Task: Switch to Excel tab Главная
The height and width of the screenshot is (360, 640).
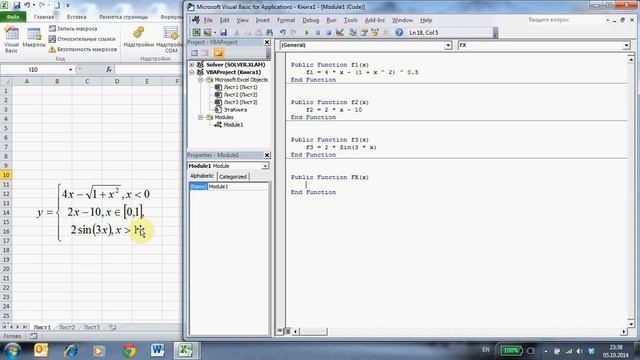Action: click(44, 17)
